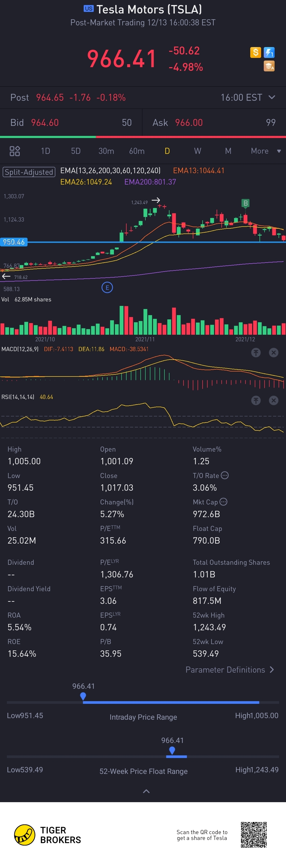Image resolution: width=286 pixels, height=868 pixels.
Task: Select the D daily timeframe tab
Action: click(x=167, y=151)
